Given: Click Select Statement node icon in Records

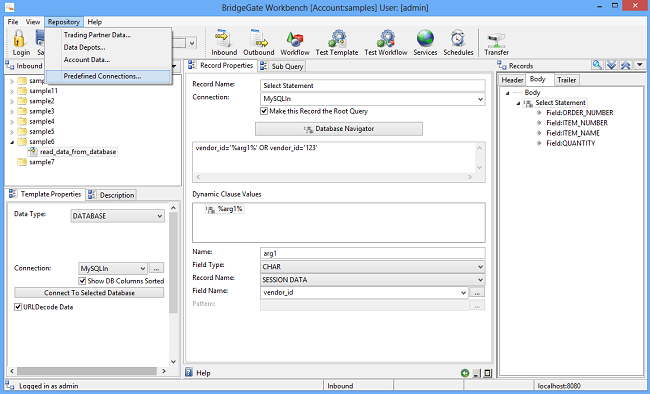Looking at the screenshot, I should (528, 103).
